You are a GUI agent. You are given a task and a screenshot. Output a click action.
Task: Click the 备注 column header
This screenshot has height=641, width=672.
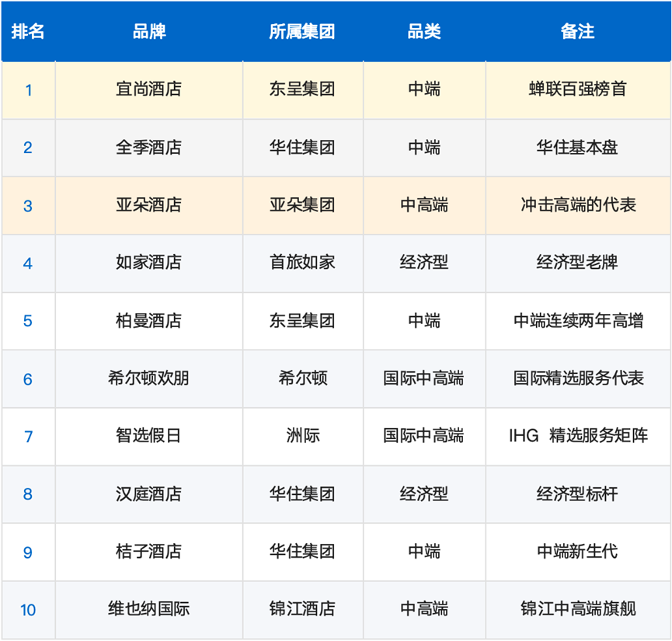pyautogui.click(x=577, y=31)
